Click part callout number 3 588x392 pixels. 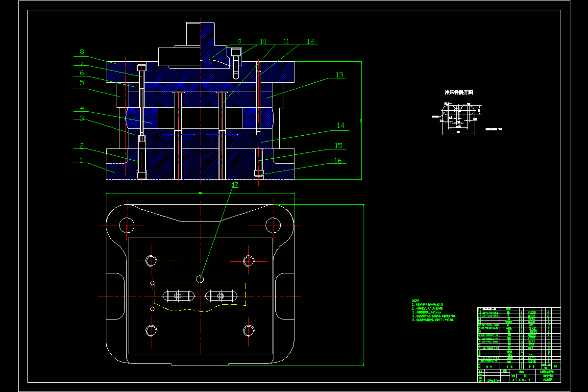[82, 118]
